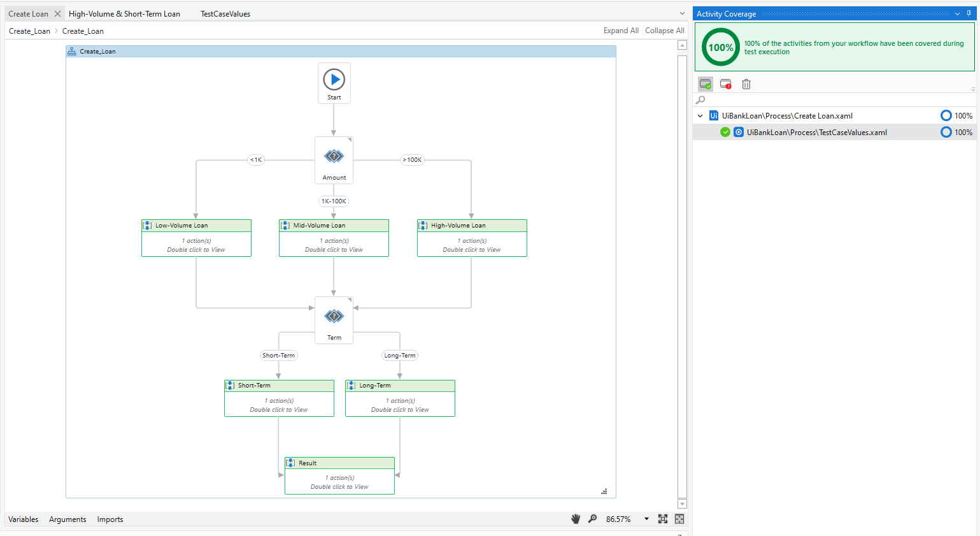Click the resize grip in flowchart corner

point(604,491)
